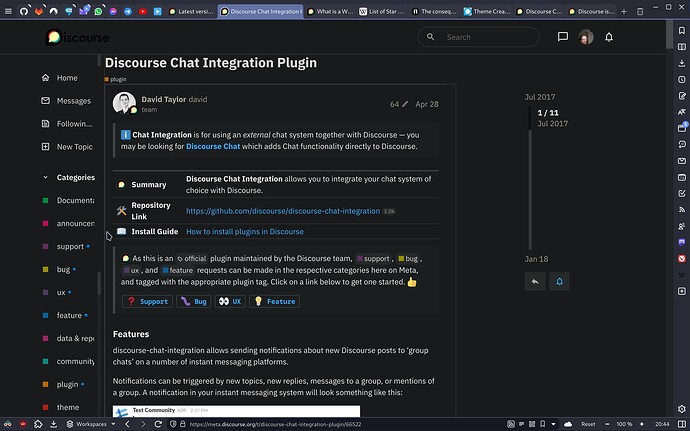The height and width of the screenshot is (431, 690).
Task: Switch to the Theme Crea... tab
Action: (x=487, y=11)
